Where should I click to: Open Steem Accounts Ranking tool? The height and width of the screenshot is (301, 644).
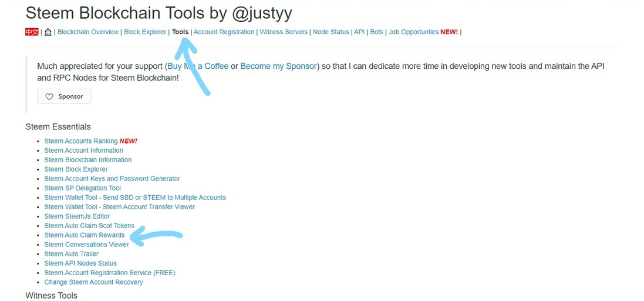pyautogui.click(x=81, y=141)
